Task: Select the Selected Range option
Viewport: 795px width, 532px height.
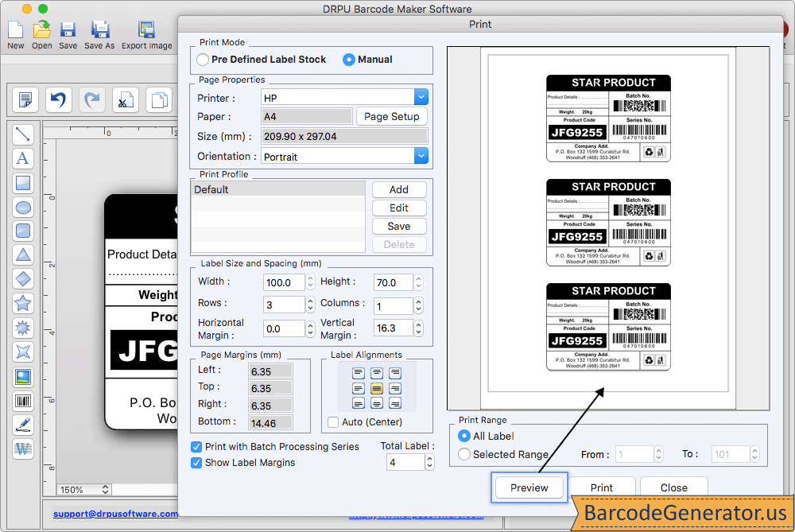Action: pos(464,454)
